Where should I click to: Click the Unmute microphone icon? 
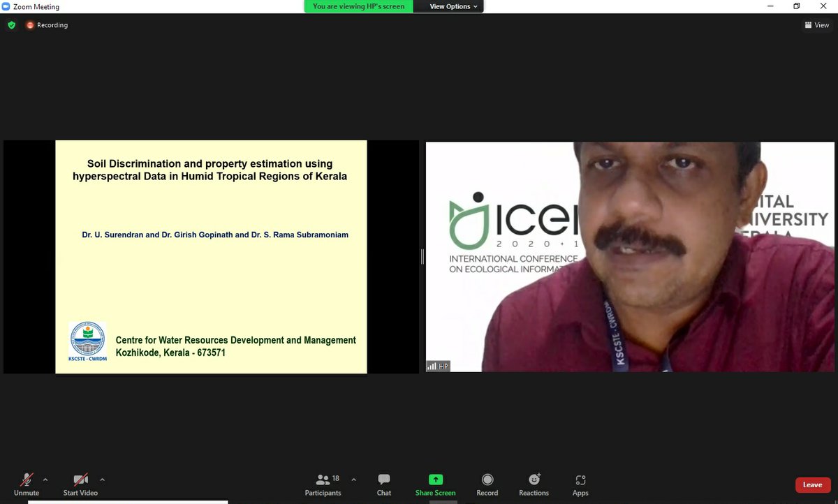point(27,480)
